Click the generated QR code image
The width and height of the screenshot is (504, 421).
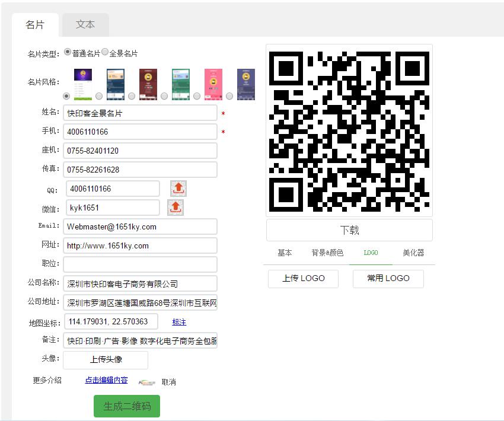[x=349, y=131]
